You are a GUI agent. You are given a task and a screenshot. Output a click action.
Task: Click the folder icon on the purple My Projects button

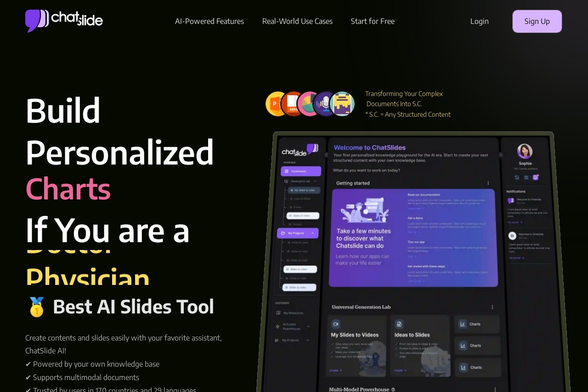click(x=283, y=233)
